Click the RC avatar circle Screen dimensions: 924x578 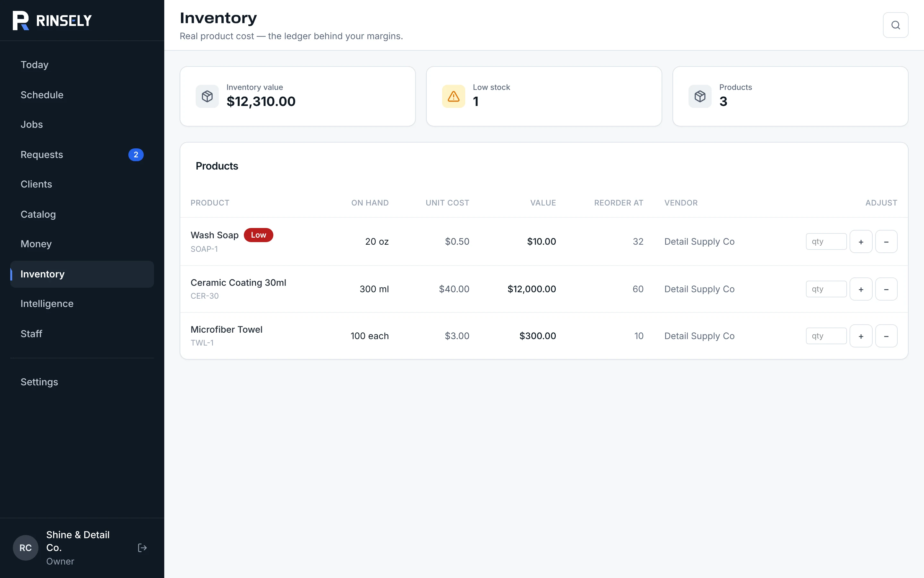[26, 548]
